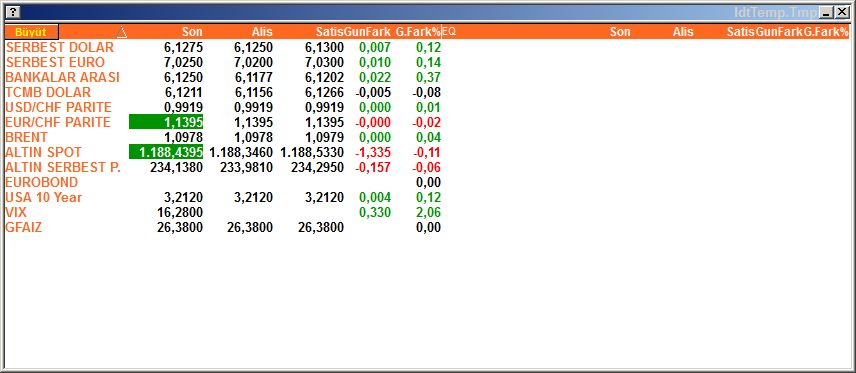Click BRENT change percent 0,04

tap(429, 137)
